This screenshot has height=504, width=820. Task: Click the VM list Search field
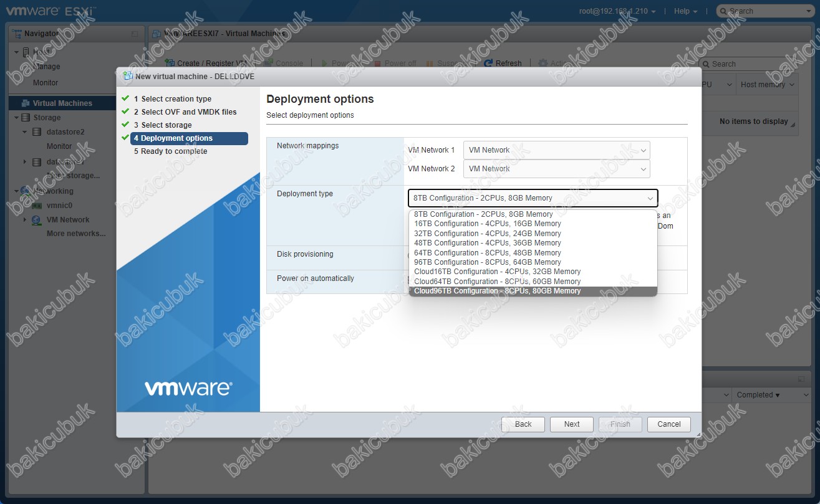[748, 64]
